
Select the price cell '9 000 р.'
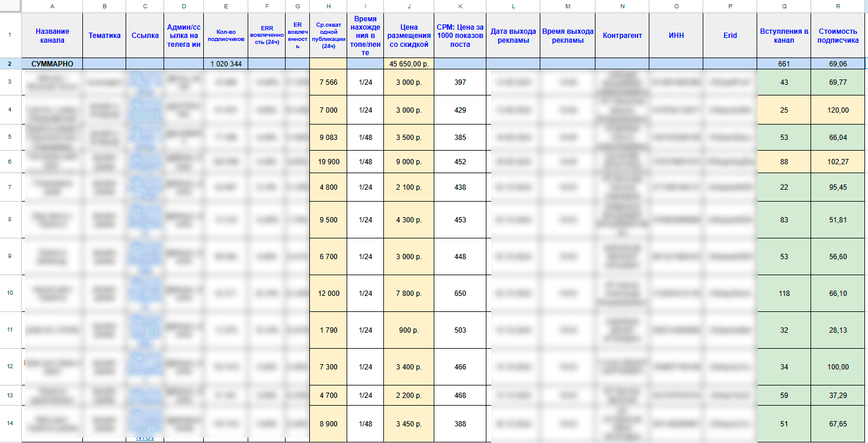point(409,162)
